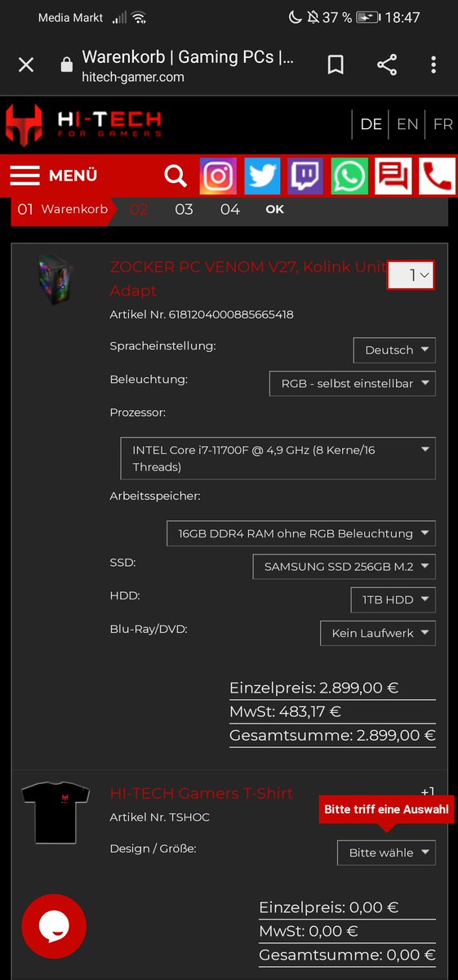Image resolution: width=458 pixels, height=980 pixels.
Task: Click the red phone call icon
Action: [x=437, y=176]
